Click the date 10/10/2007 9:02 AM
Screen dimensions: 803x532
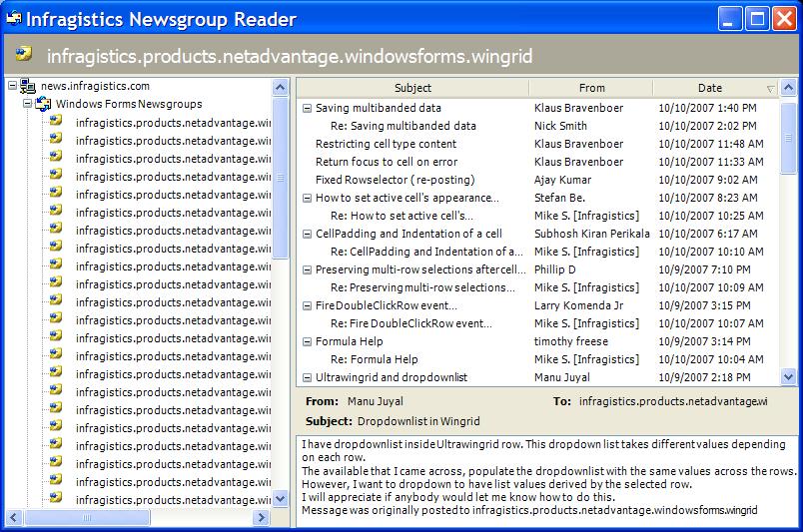pyautogui.click(x=708, y=180)
